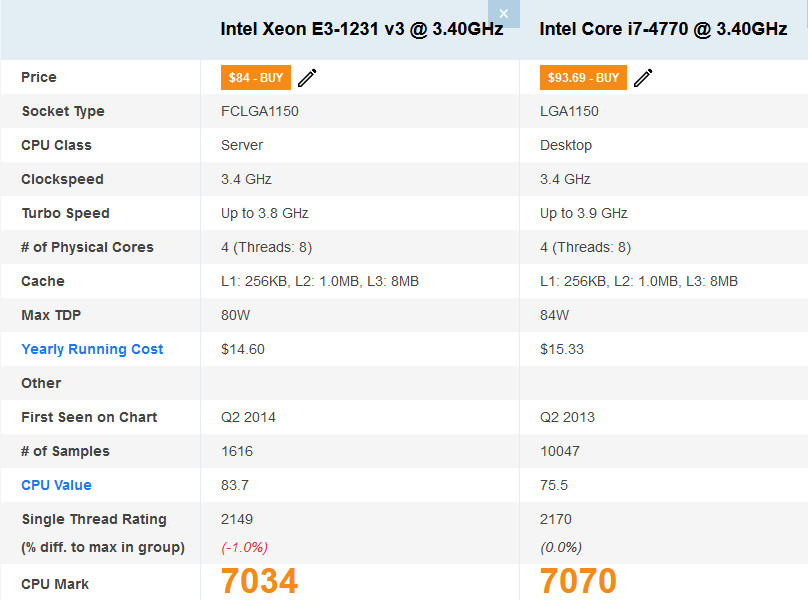Select the CPU Class row label
The image size is (808, 600).
coord(56,145)
